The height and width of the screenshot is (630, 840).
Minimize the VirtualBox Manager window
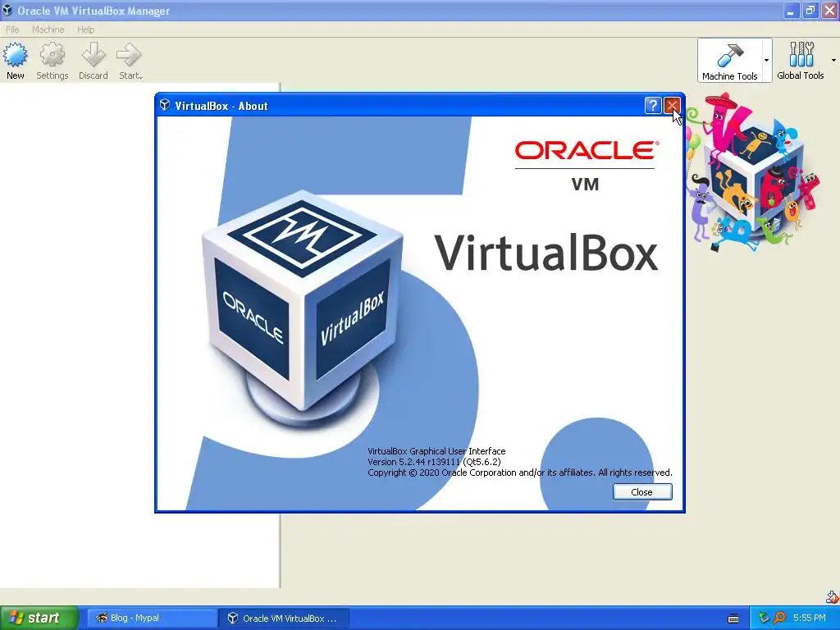pos(790,11)
